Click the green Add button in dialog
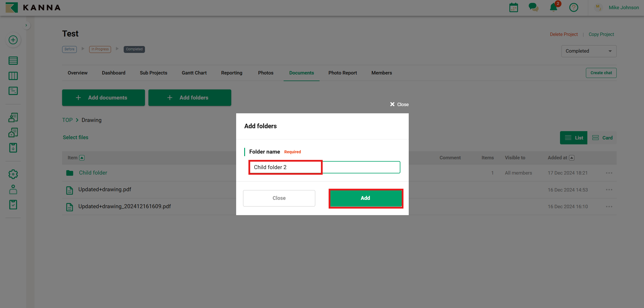Viewport: 644px width, 308px height. click(x=365, y=198)
